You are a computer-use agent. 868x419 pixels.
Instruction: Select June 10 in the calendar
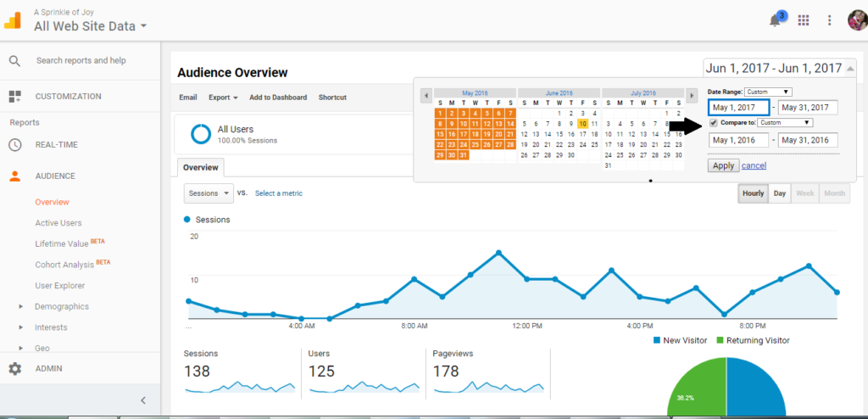(x=582, y=124)
